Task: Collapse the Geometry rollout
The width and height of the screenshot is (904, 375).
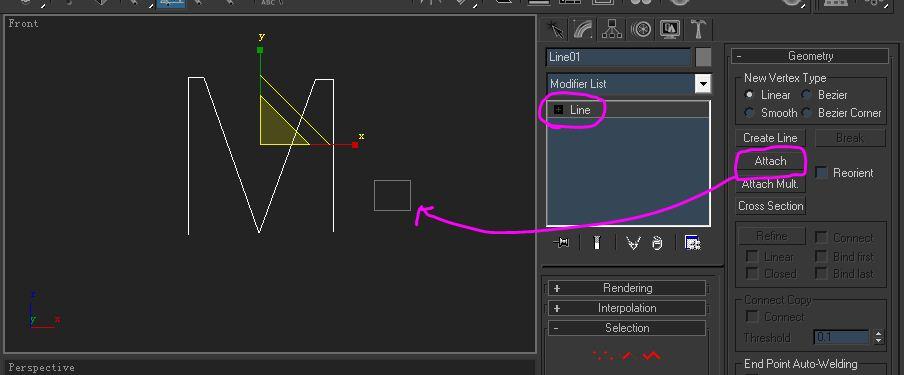Action: tap(810, 56)
